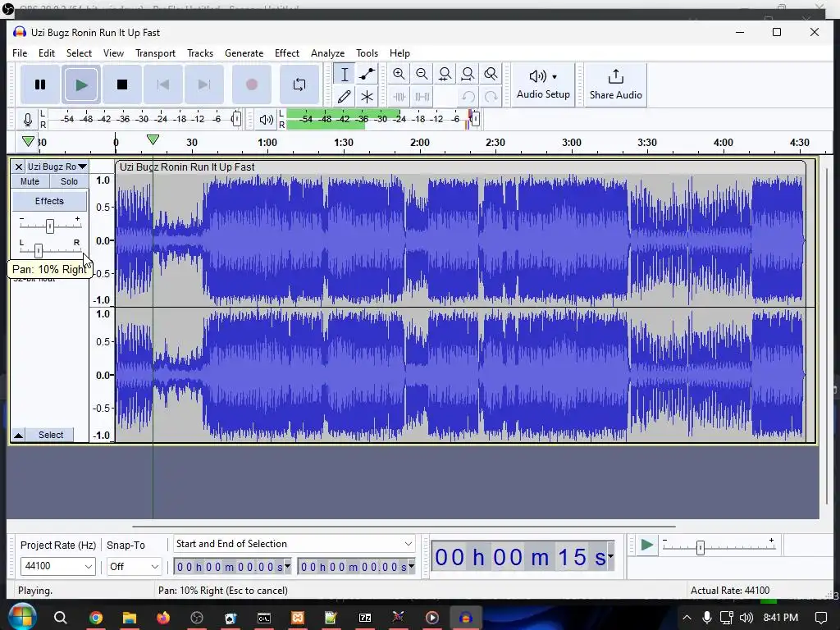Image resolution: width=840 pixels, height=630 pixels.
Task: Click the playback meter speaker icon
Action: 266,119
